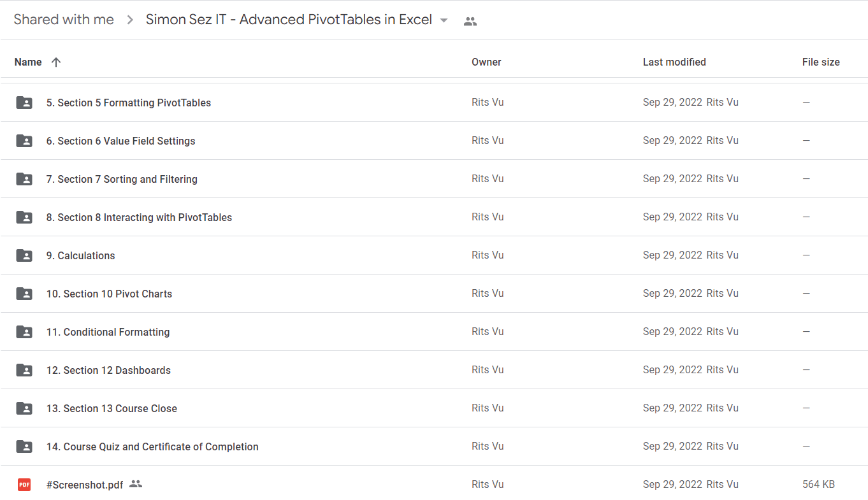Toggle the sort direction arrow next to Name
868x500 pixels.
[56, 62]
